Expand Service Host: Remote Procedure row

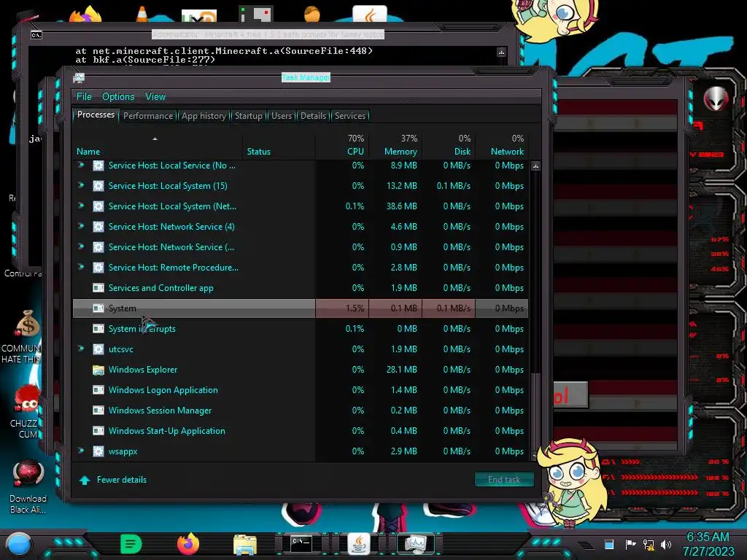coord(81,267)
